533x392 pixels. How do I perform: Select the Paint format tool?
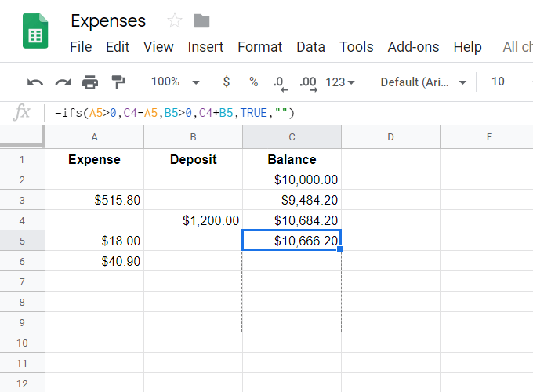pyautogui.click(x=118, y=82)
